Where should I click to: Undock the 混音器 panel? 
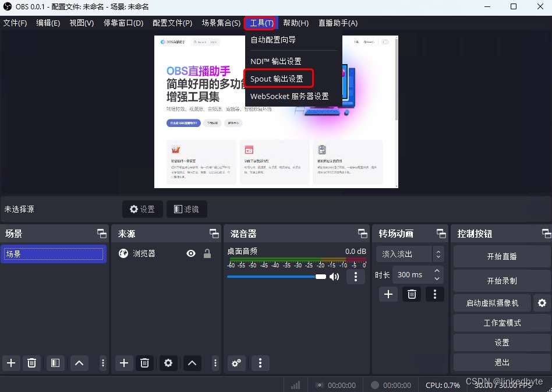tap(363, 234)
